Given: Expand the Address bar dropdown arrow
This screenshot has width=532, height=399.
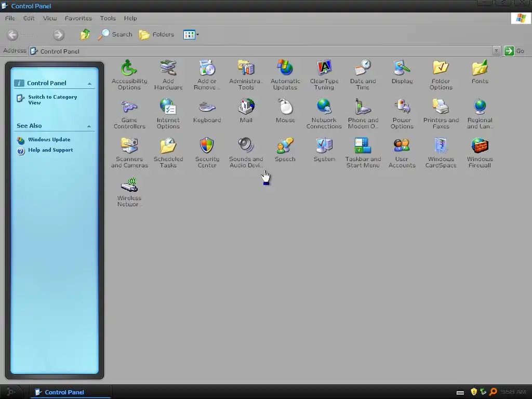Looking at the screenshot, I should tap(496, 51).
